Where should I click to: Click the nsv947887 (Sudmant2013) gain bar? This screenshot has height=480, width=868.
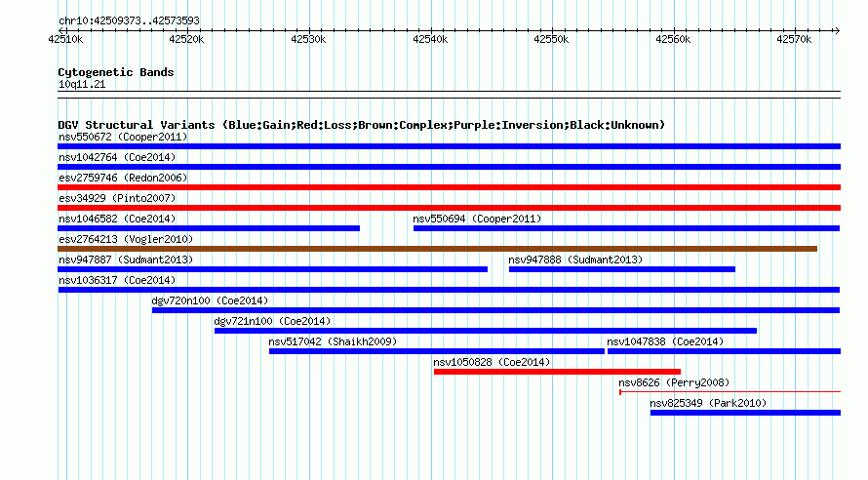tap(272, 269)
